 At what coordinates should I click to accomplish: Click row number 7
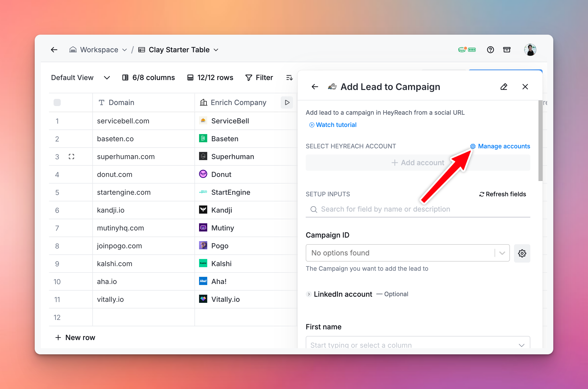(57, 228)
